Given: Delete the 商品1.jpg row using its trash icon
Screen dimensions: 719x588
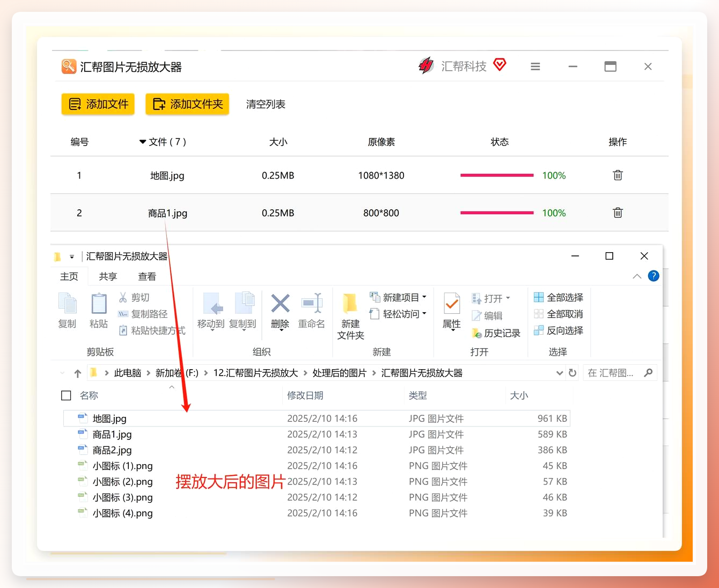Looking at the screenshot, I should click(x=618, y=212).
